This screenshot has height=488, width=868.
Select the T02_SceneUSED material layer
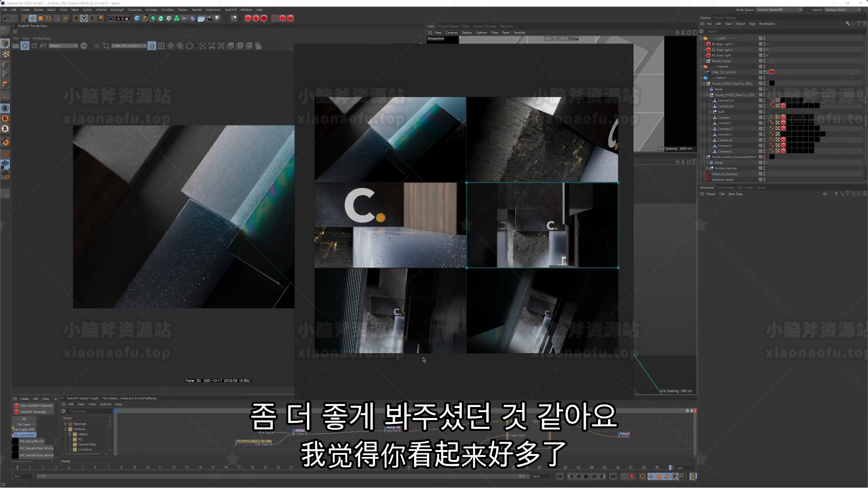click(25, 435)
